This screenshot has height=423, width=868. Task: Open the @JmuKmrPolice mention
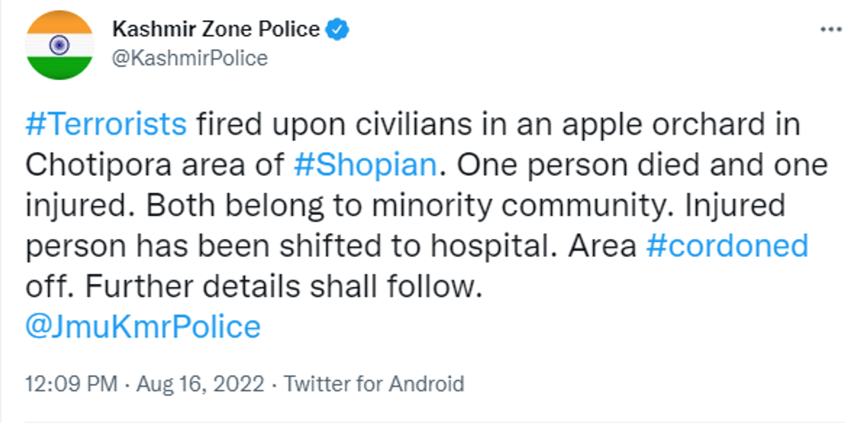[x=143, y=327]
